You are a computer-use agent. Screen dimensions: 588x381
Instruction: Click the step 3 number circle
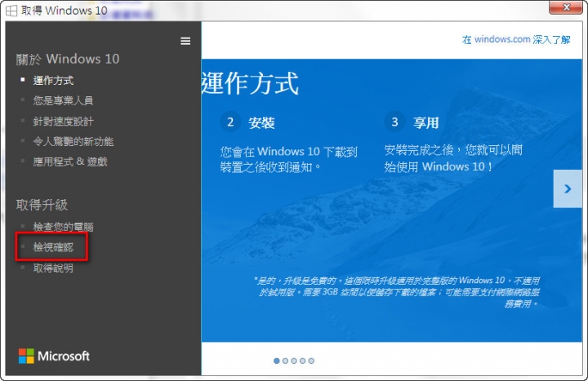(x=394, y=122)
